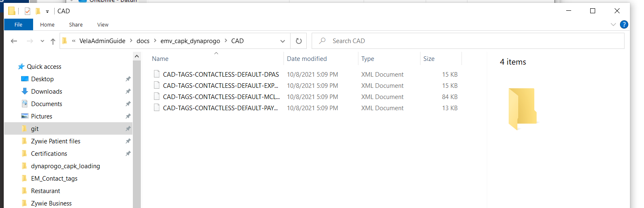Click the Back navigation arrow
Image resolution: width=644 pixels, height=208 pixels.
[x=14, y=41]
